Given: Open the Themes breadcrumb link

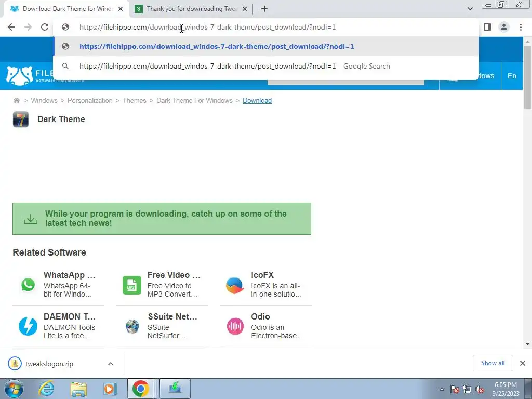Looking at the screenshot, I should pyautogui.click(x=135, y=100).
